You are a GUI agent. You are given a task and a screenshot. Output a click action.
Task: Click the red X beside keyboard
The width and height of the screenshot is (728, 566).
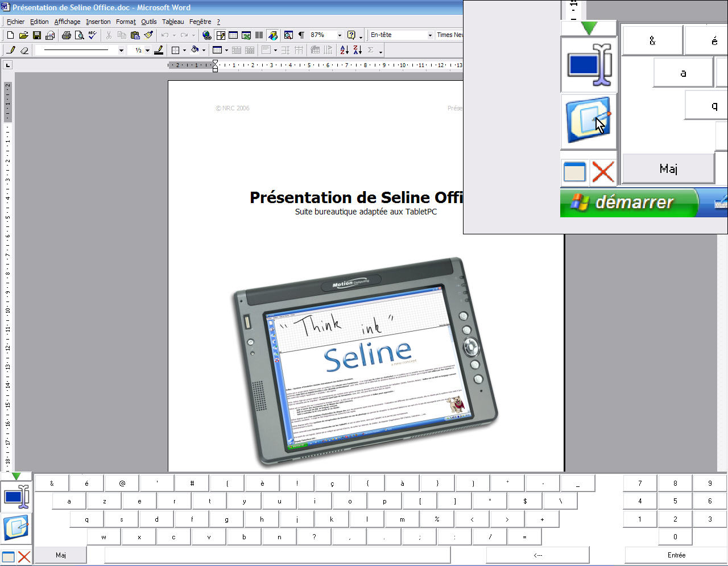[24, 557]
